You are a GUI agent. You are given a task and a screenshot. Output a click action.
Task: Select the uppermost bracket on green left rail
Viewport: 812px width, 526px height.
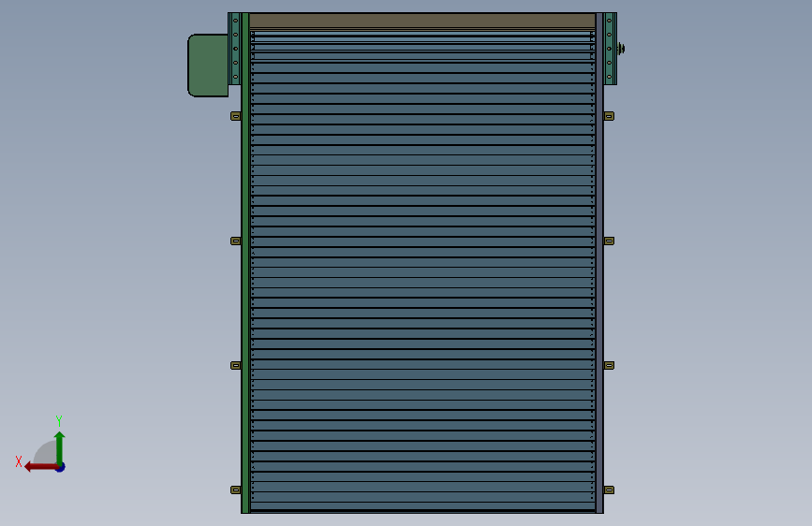click(236, 116)
